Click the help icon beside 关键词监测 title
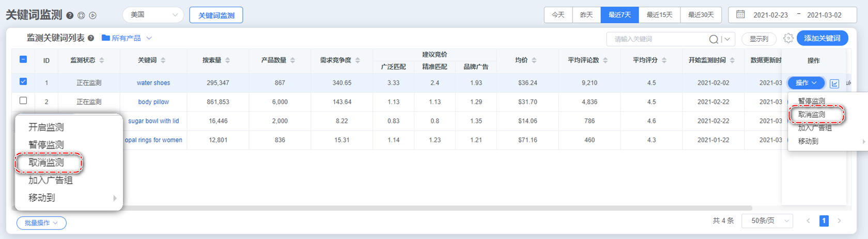 click(70, 15)
